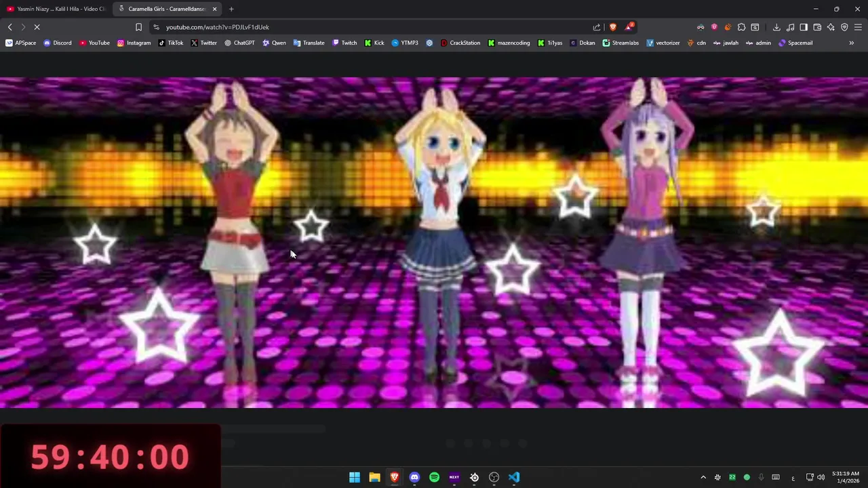The image size is (868, 488).
Task: Open Translate bookmark
Action: coord(309,43)
